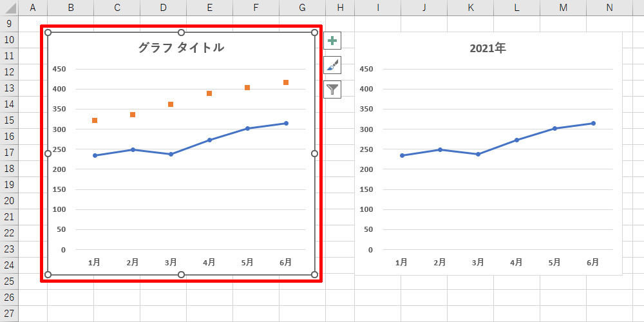Click the orange 1月 marker in left chart
The width and height of the screenshot is (644, 322).
coord(95,120)
